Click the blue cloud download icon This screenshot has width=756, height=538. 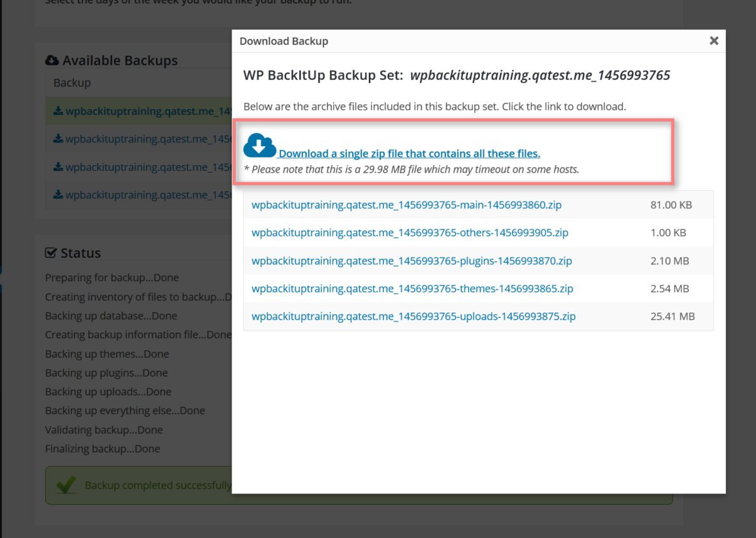tap(260, 145)
